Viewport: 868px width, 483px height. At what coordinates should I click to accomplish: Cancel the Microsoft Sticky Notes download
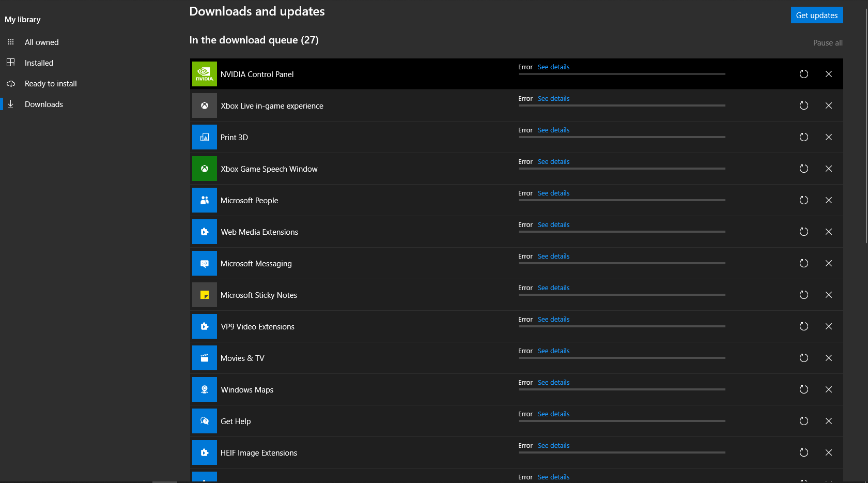point(829,295)
